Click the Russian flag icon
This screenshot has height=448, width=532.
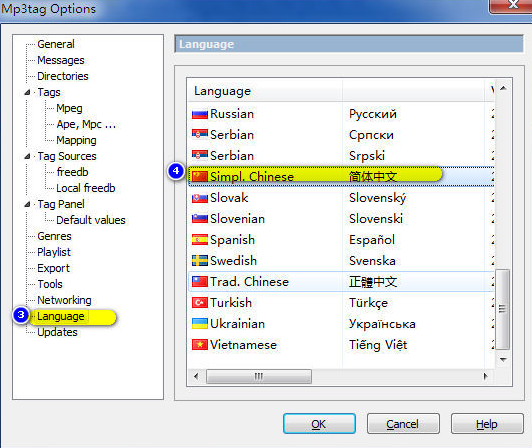pyautogui.click(x=200, y=114)
